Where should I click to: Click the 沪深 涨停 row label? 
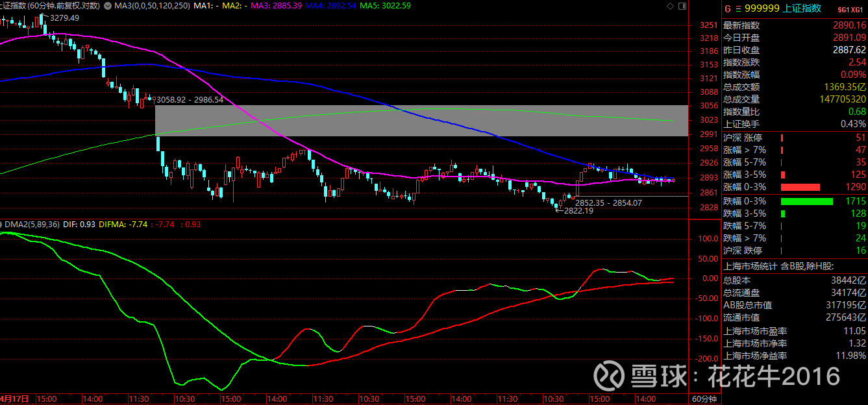[743, 138]
